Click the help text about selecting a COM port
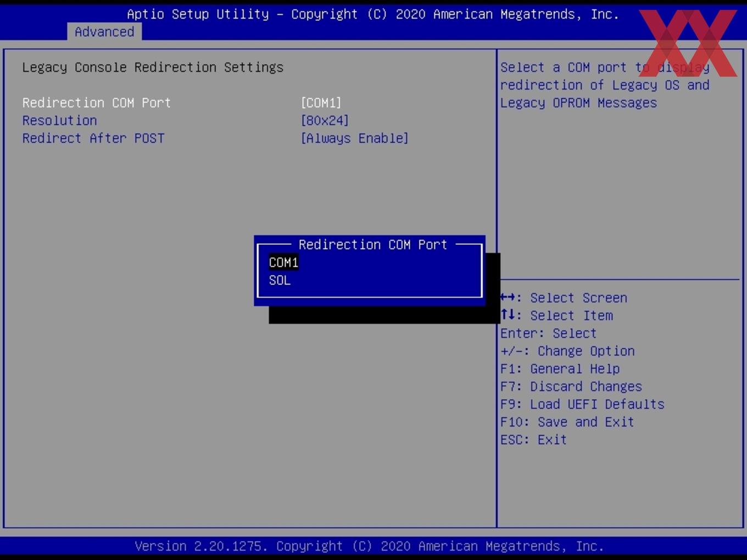Image resolution: width=747 pixels, height=560 pixels. 605,85
